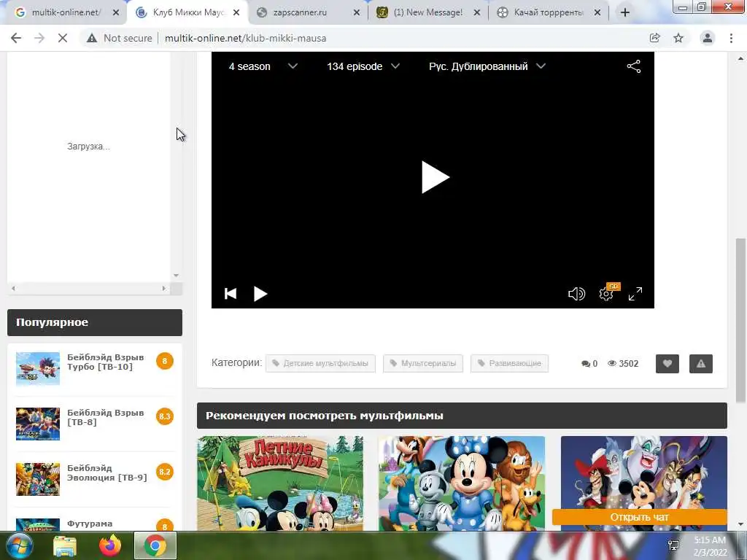Screen dimensions: 747x560
Task: Expand the 134 episode dropdown
Action: point(363,66)
